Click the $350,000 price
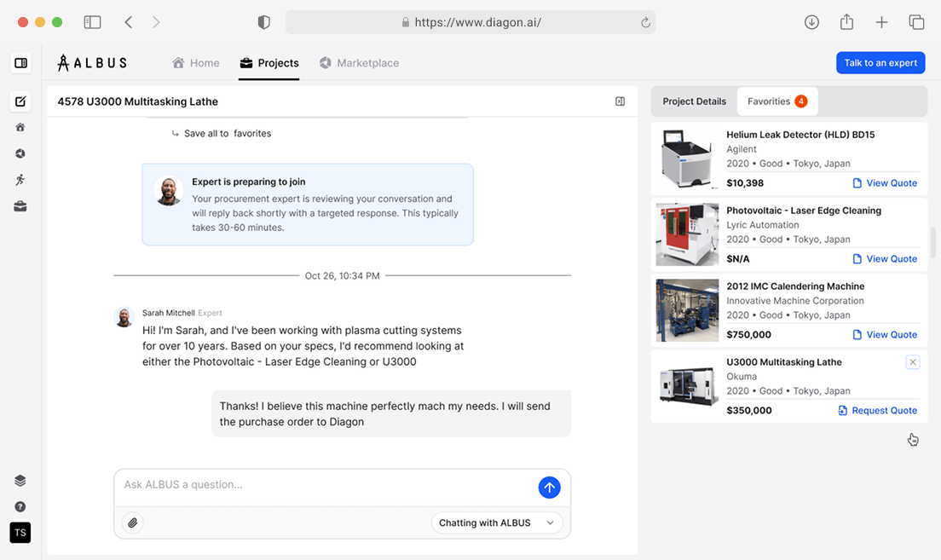The width and height of the screenshot is (941, 560). pos(749,411)
